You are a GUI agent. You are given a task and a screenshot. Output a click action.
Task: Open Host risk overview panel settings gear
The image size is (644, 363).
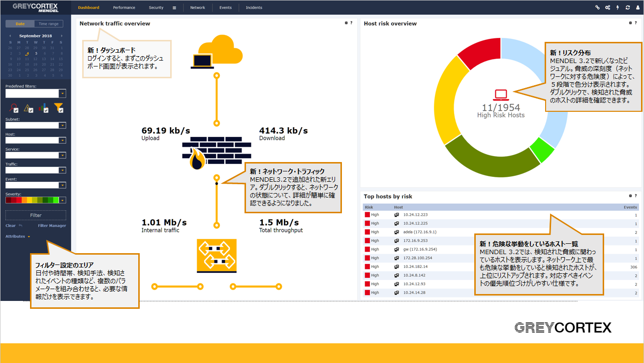coord(630,23)
